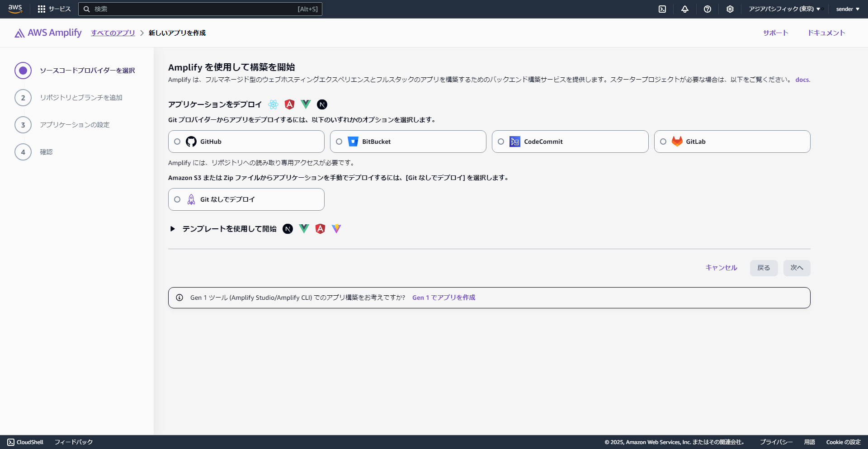Click the Vite icon in template row
Image resolution: width=868 pixels, height=449 pixels.
point(336,229)
